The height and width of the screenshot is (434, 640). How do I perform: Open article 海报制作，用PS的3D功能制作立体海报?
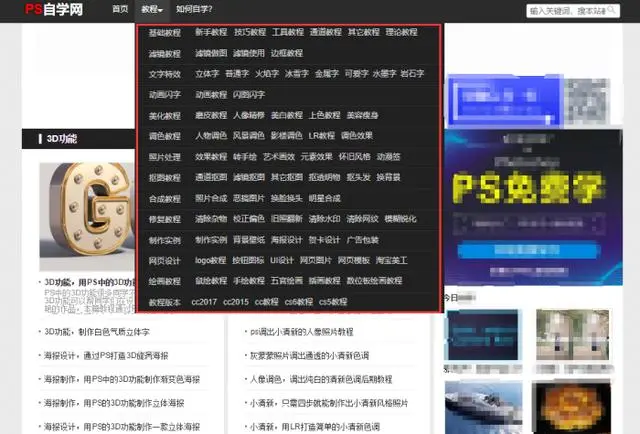pos(114,403)
